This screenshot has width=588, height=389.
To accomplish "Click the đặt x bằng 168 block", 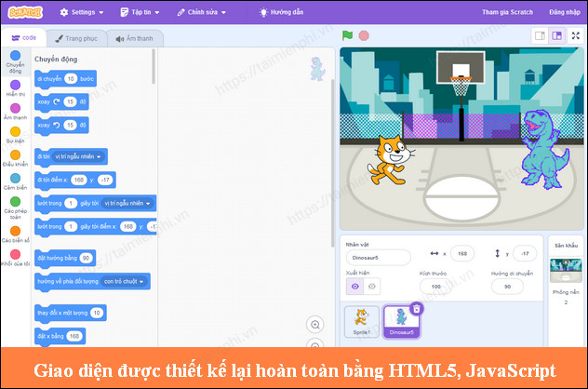I will pyautogui.click(x=60, y=336).
